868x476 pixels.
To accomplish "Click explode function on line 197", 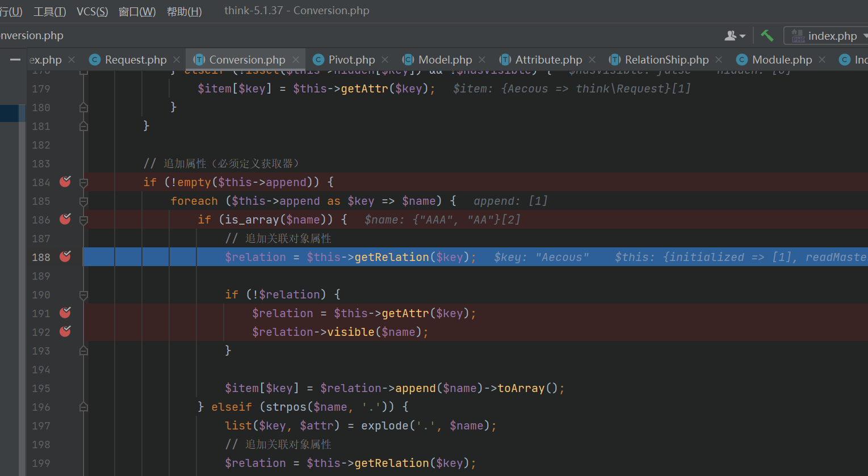I will (x=385, y=426).
